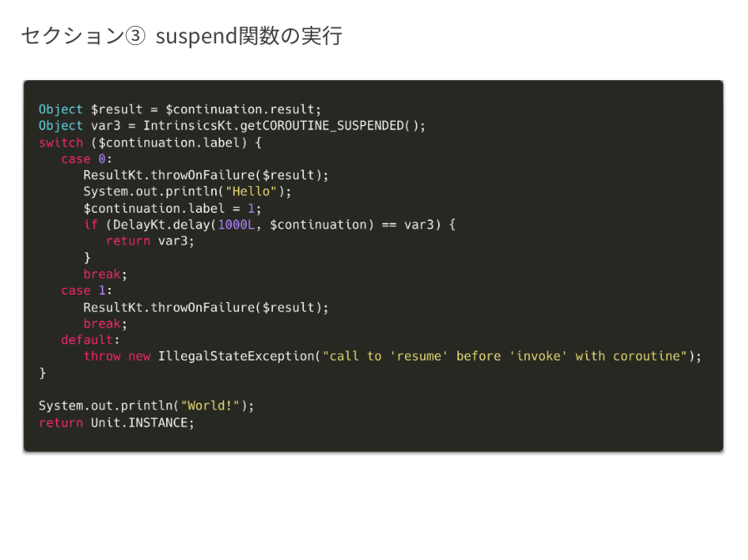Click 'IllegalStateException' in the throw line

tap(236, 356)
